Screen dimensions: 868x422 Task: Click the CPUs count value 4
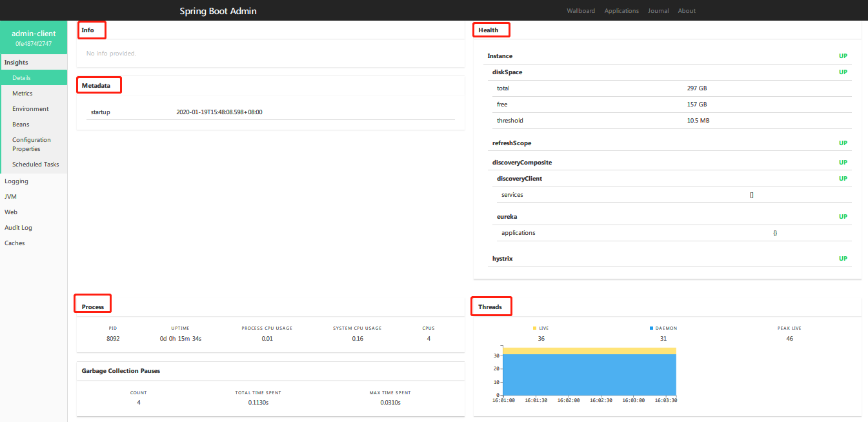(429, 339)
